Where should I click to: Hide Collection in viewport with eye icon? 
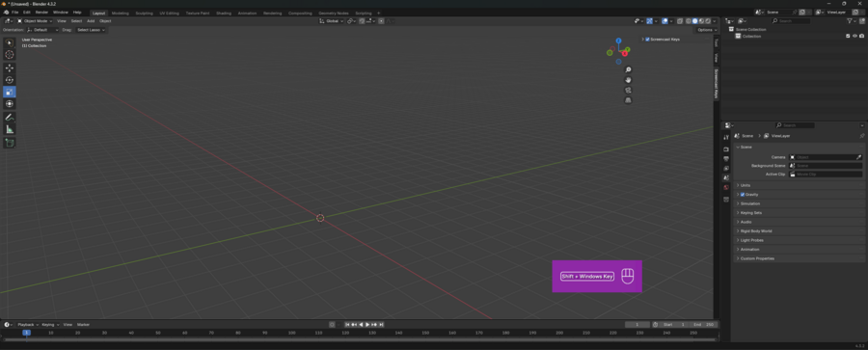[854, 36]
